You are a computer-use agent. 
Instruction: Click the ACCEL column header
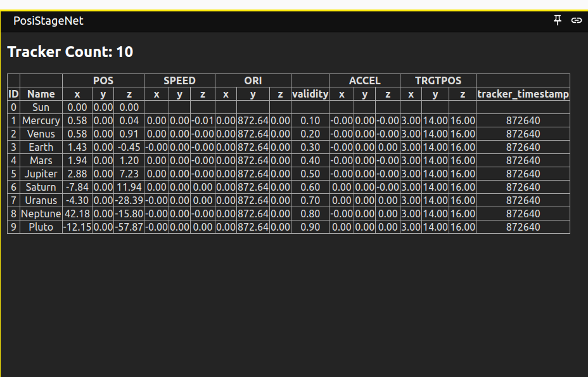pyautogui.click(x=365, y=80)
